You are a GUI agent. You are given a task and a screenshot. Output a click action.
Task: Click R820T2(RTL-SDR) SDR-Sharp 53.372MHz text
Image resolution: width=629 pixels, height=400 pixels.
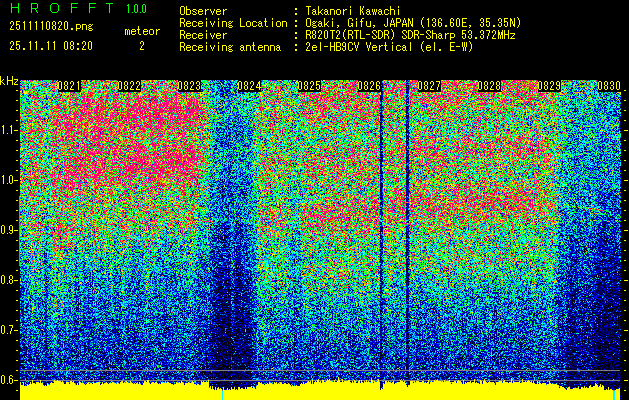(410, 35)
